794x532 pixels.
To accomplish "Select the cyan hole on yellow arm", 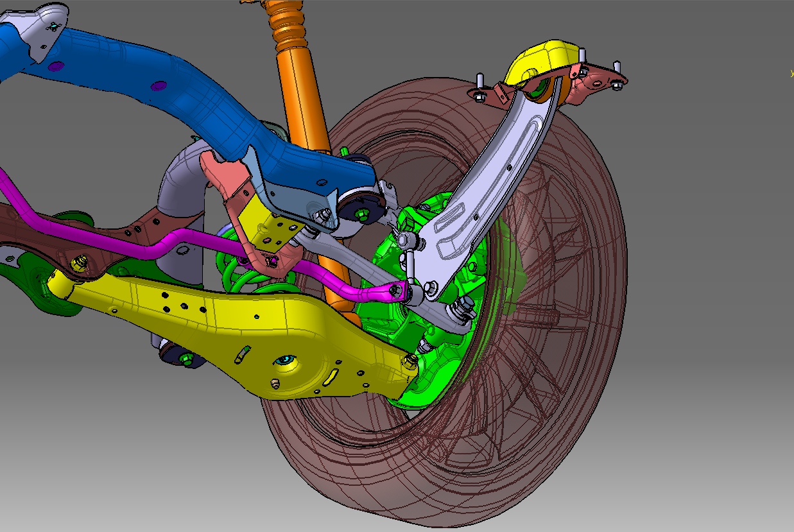I will point(284,360).
